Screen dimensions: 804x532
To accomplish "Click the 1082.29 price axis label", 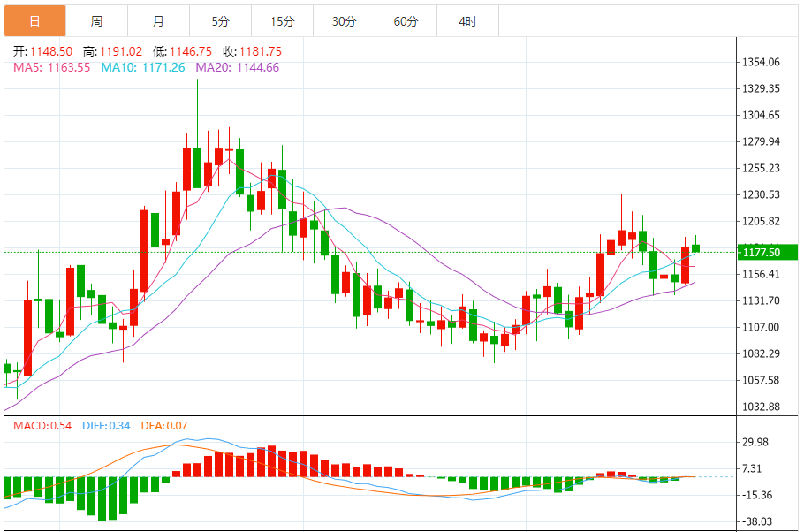I will (x=761, y=353).
